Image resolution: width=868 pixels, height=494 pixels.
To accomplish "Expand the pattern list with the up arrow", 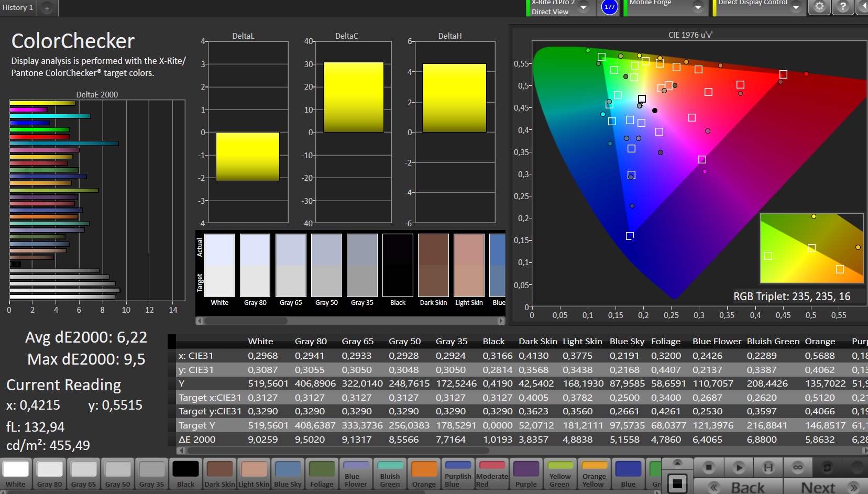I will 677,463.
